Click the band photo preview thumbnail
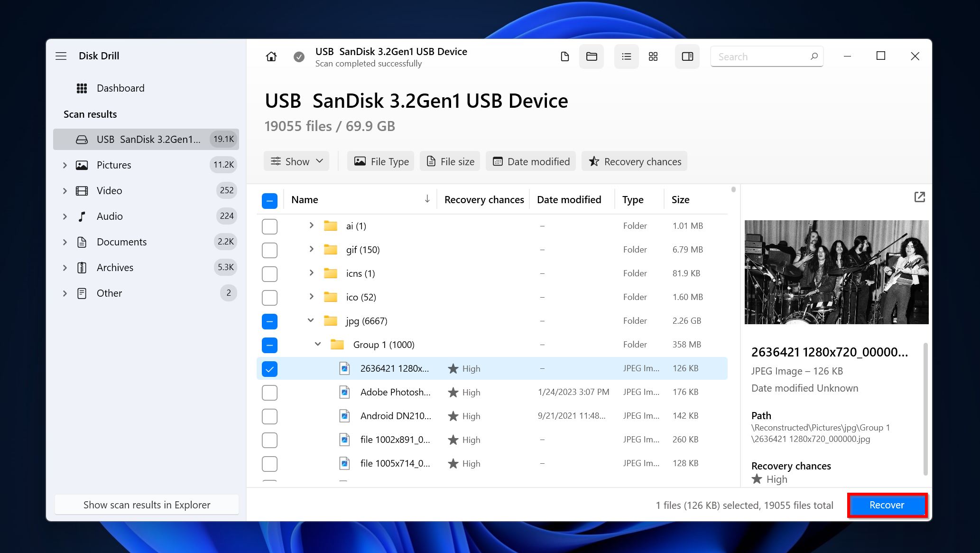This screenshot has height=553, width=980. click(836, 272)
